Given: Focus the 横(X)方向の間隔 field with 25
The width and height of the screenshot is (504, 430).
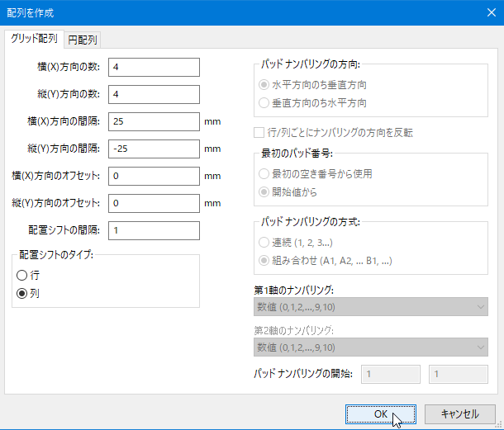Looking at the screenshot, I should [154, 121].
